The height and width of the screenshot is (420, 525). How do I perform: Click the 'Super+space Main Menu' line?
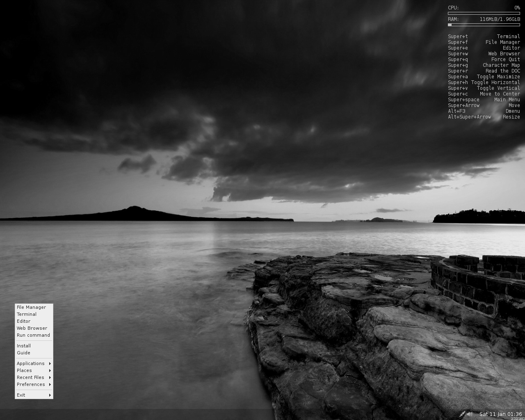coord(484,100)
